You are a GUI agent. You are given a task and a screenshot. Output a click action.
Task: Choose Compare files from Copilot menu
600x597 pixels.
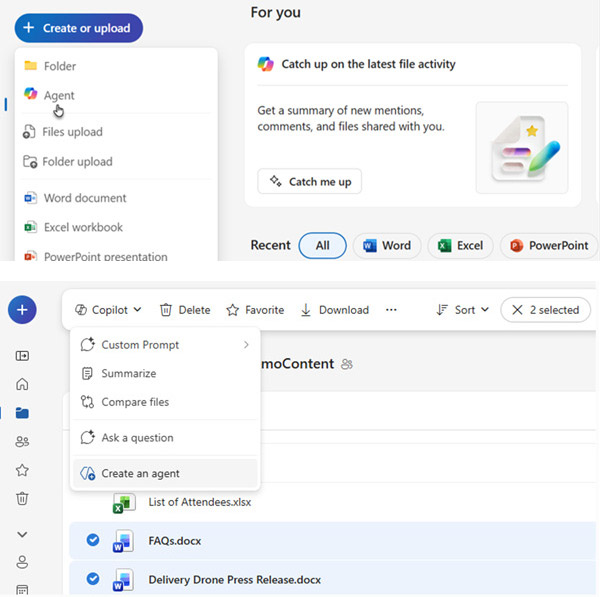click(x=165, y=402)
